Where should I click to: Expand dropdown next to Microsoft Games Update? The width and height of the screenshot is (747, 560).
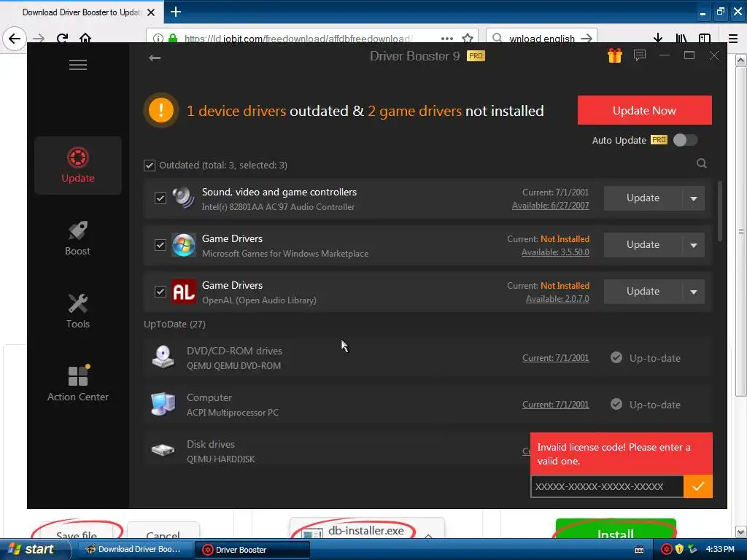[694, 245]
